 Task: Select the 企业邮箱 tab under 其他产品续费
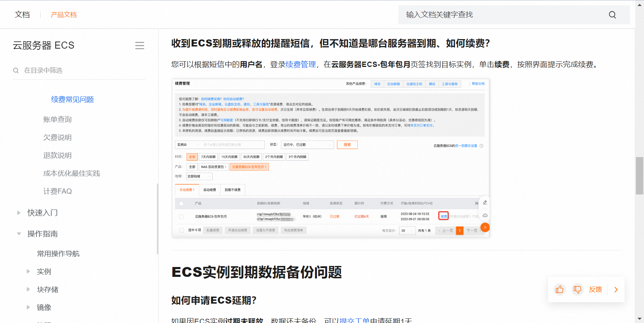(393, 84)
